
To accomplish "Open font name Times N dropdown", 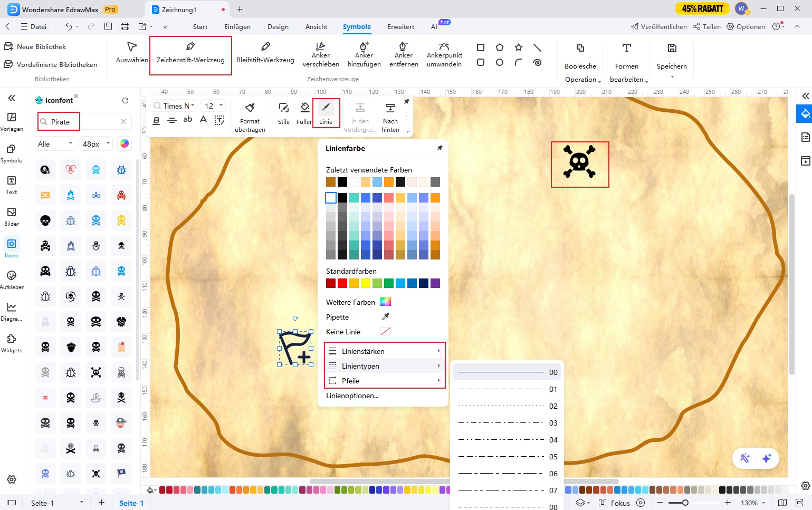I will pos(174,105).
